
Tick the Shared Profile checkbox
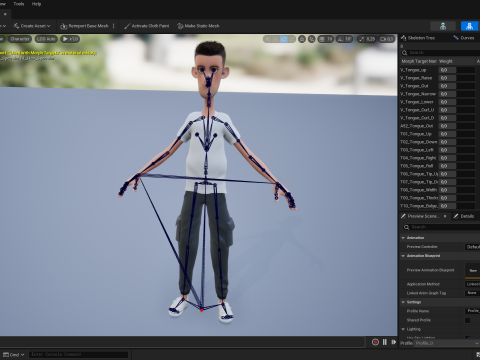[x=468, y=320]
